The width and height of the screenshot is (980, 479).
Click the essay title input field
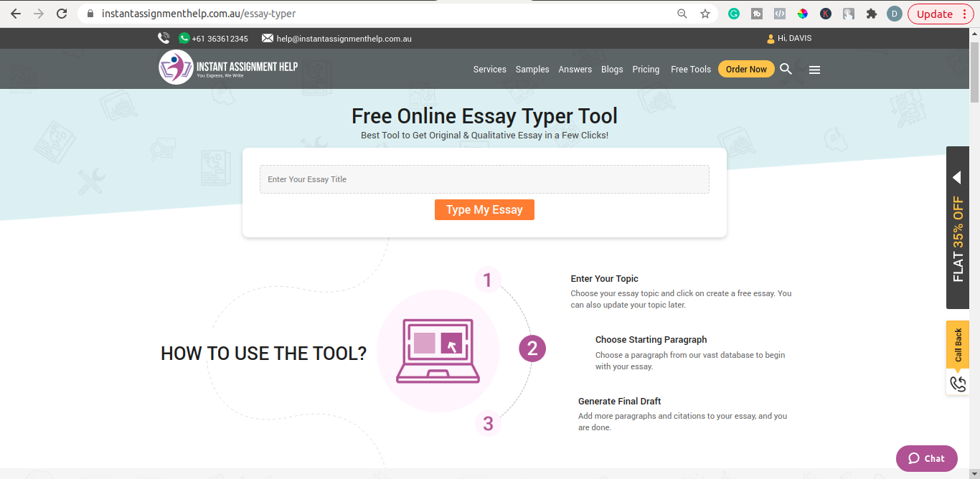(484, 179)
